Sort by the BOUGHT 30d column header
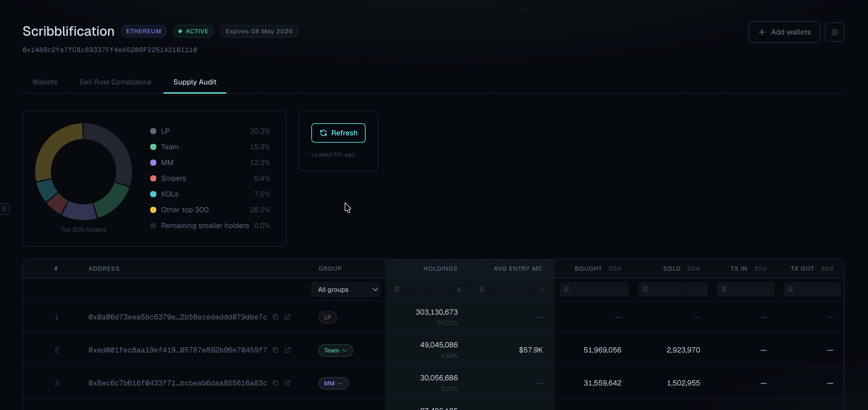 coord(598,269)
